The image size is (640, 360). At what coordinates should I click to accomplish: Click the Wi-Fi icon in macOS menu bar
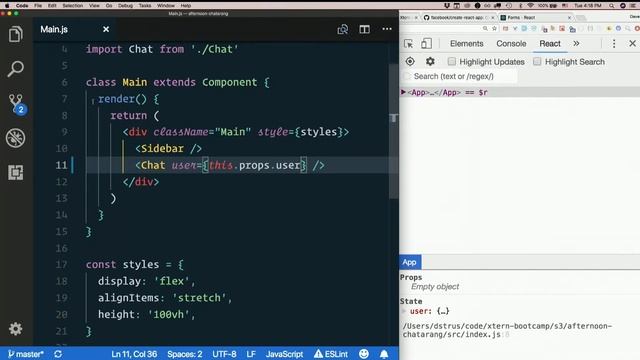(530, 6)
